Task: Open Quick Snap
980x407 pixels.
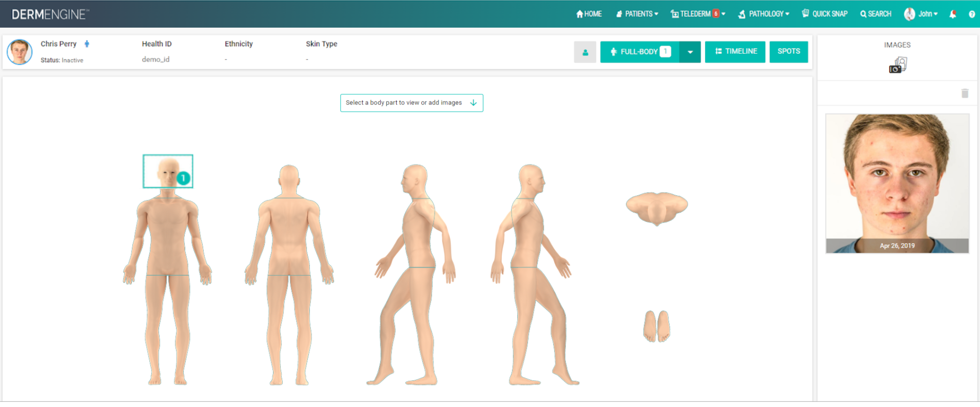Action: pyautogui.click(x=825, y=14)
